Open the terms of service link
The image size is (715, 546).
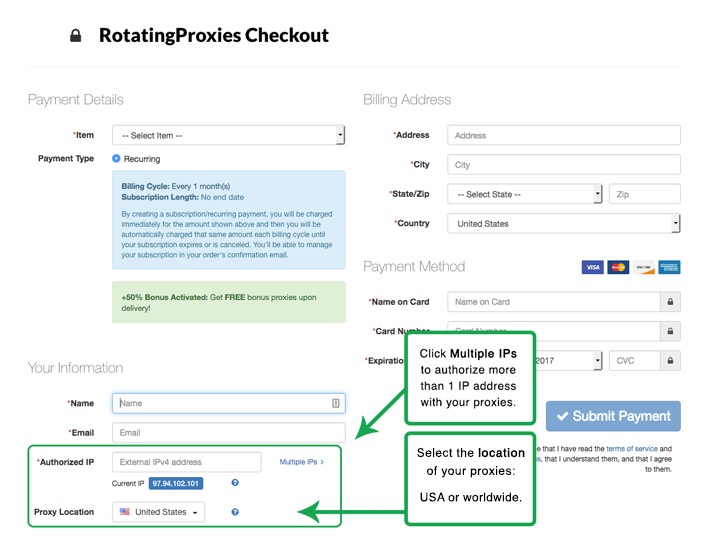tap(632, 449)
